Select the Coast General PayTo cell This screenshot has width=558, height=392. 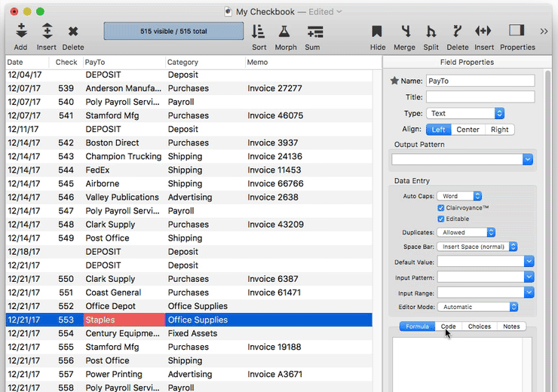coord(124,292)
